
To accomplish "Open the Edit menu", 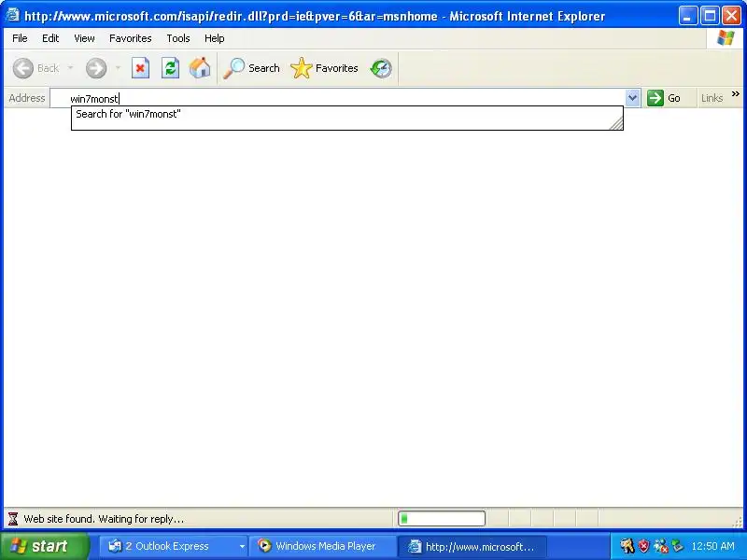I will pos(50,38).
